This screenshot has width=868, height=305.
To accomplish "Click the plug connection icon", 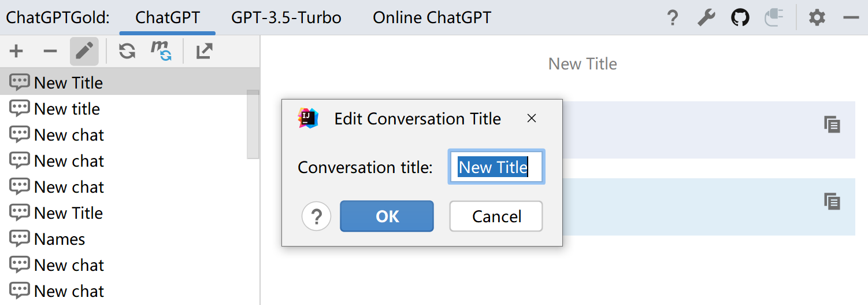I will click(773, 18).
